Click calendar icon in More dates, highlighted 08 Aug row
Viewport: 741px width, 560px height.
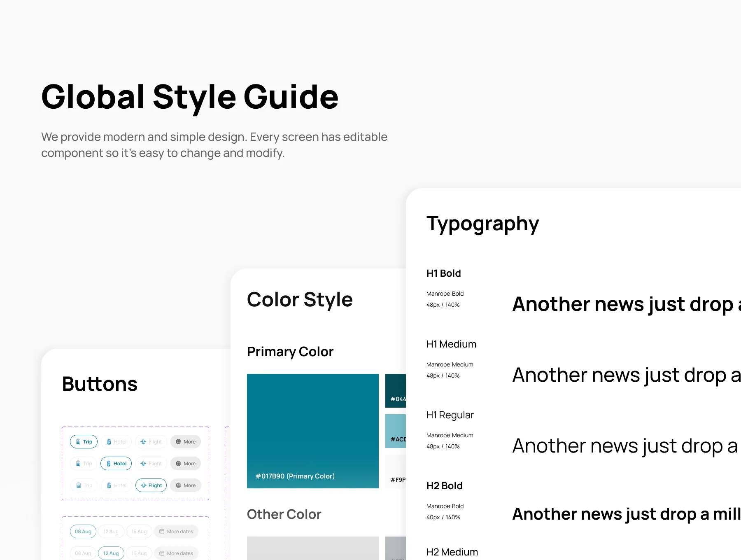pyautogui.click(x=162, y=532)
